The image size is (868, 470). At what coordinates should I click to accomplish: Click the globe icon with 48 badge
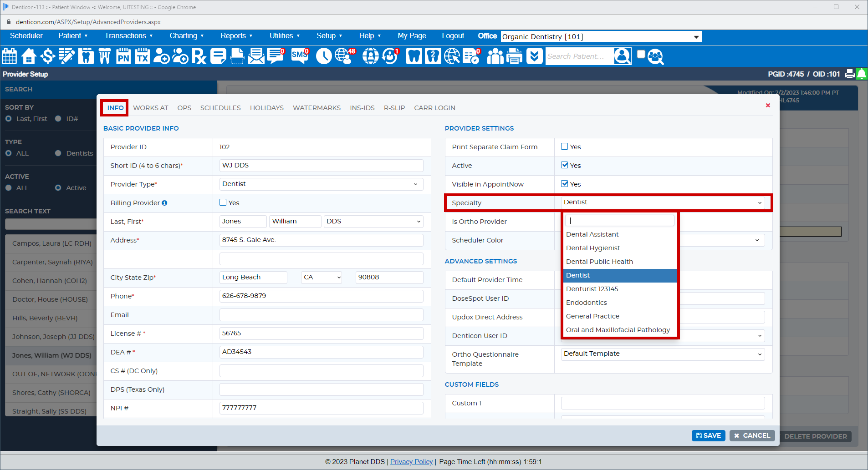point(345,56)
